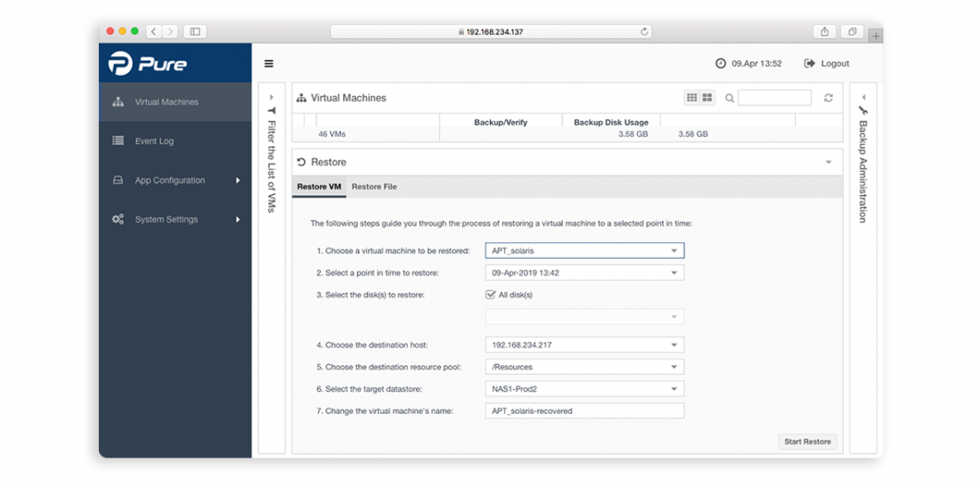Log out using the Logout link
980x487 pixels.
827,63
